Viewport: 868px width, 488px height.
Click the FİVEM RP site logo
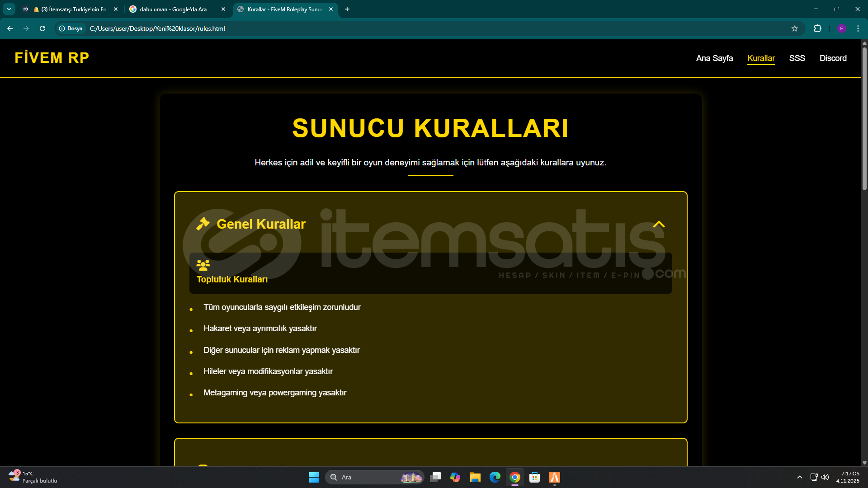(52, 58)
